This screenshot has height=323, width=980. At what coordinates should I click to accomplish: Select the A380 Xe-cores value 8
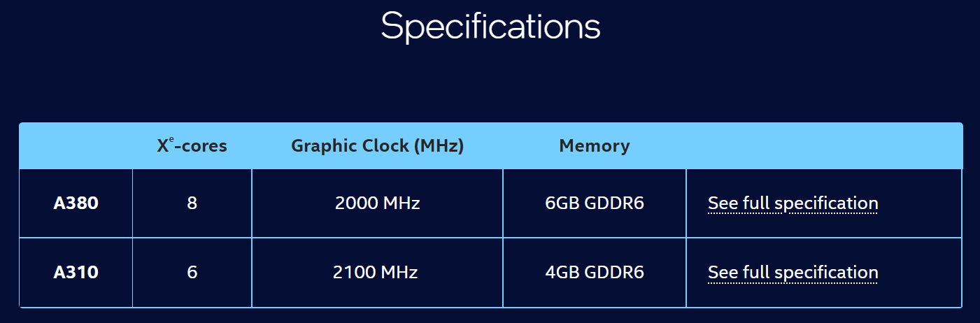pyautogui.click(x=192, y=203)
